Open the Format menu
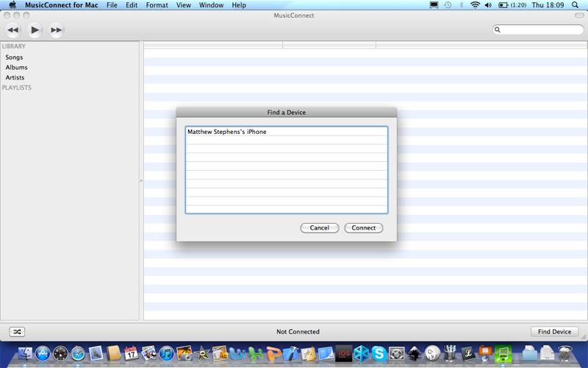Image resolution: width=588 pixels, height=368 pixels. [157, 5]
